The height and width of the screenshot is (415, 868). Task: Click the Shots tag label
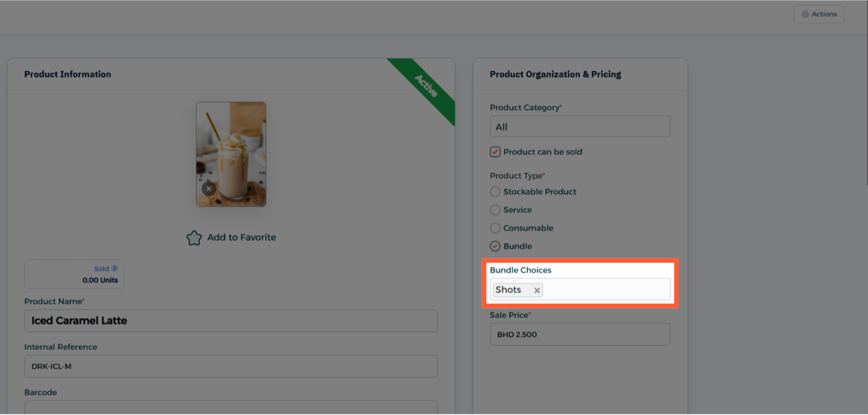[x=509, y=290]
